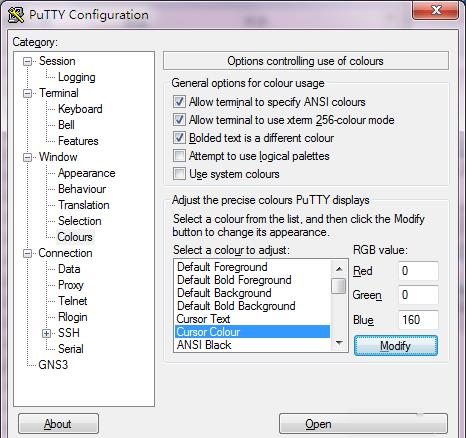The image size is (466, 438).
Task: Select the Colours category
Action: coord(75,237)
